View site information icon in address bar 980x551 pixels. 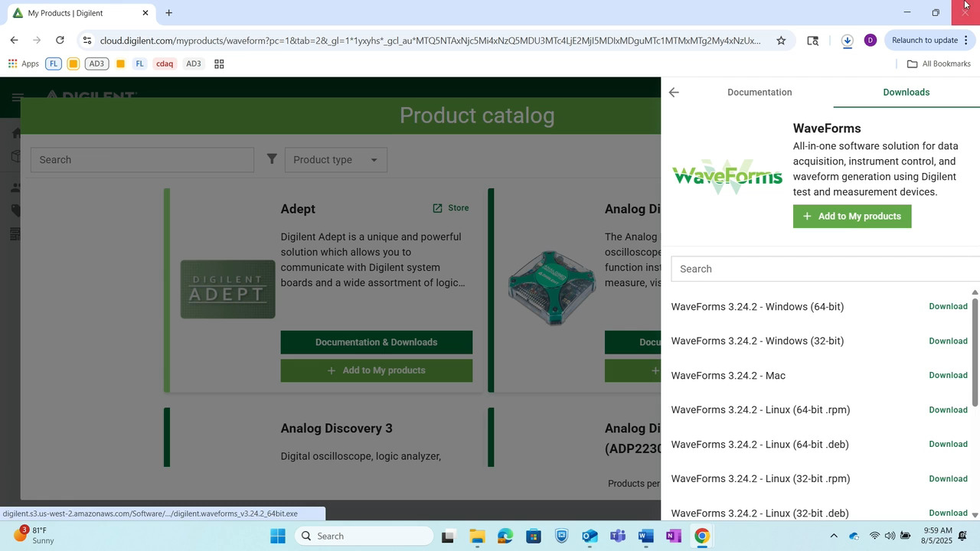[x=87, y=41]
